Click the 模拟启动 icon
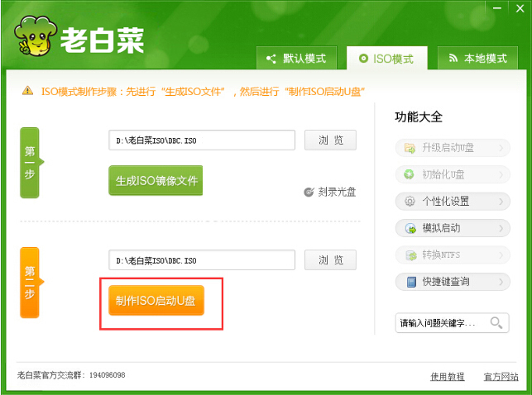The width and height of the screenshot is (532, 395). pyautogui.click(x=410, y=228)
